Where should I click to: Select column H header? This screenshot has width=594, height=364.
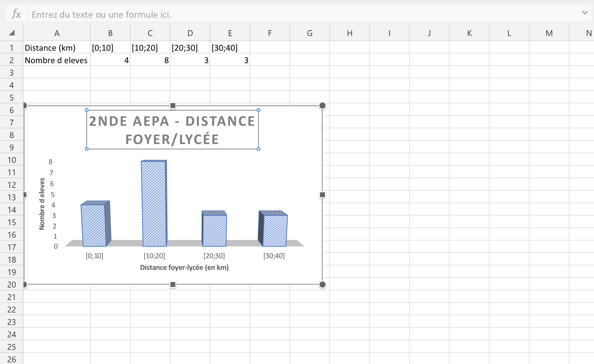pos(349,32)
